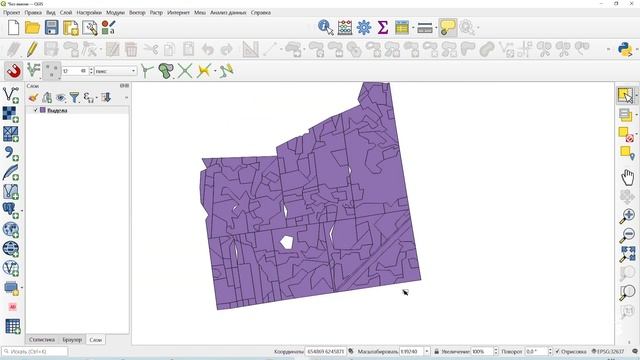Select the measure line tool
This screenshot has width=640, height=360.
click(x=425, y=28)
